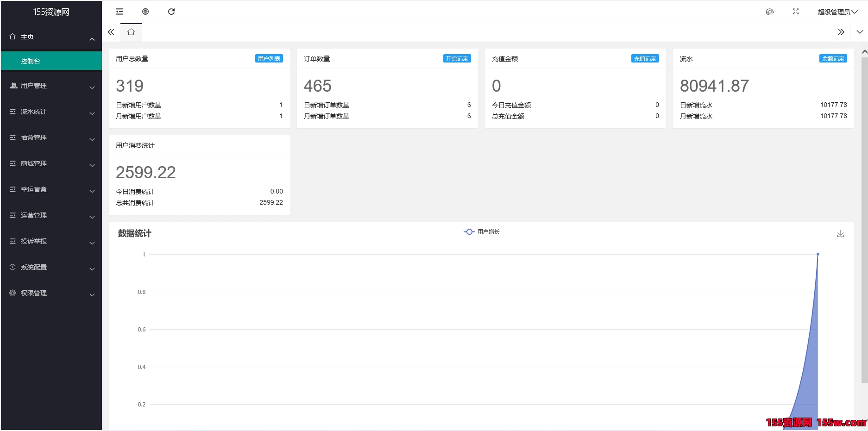Click the refresh icon in the header
Viewport: 868px width, 431px height.
pos(171,12)
